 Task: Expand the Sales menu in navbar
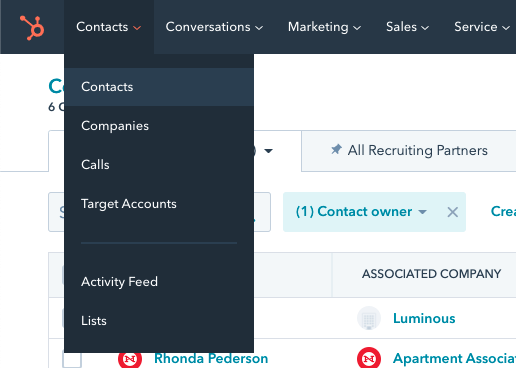407,27
